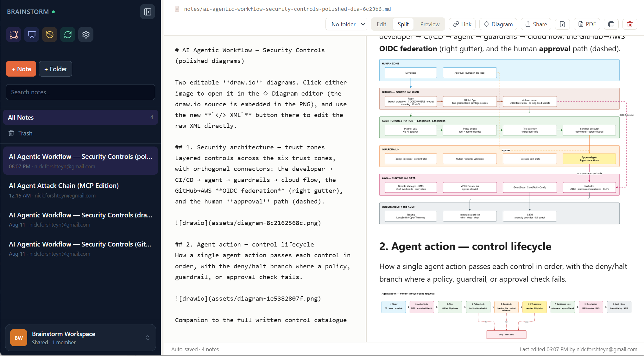Screen dimensions: 644x356
Task: Click the Search notes field
Action: 80,92
